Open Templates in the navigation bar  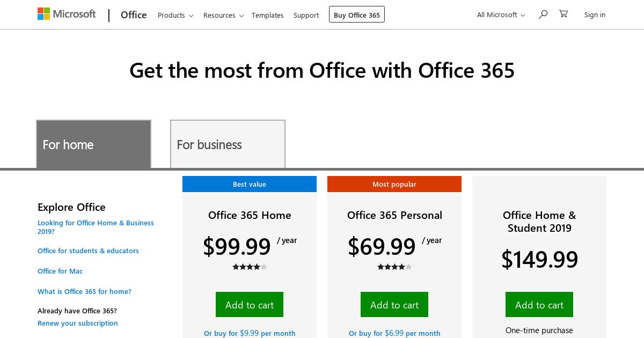tap(268, 15)
